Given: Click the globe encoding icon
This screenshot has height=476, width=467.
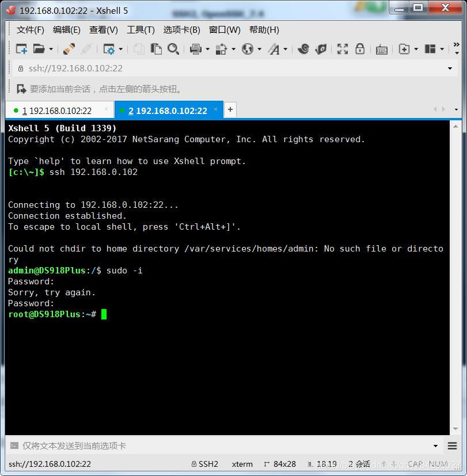Looking at the screenshot, I should click(x=248, y=49).
